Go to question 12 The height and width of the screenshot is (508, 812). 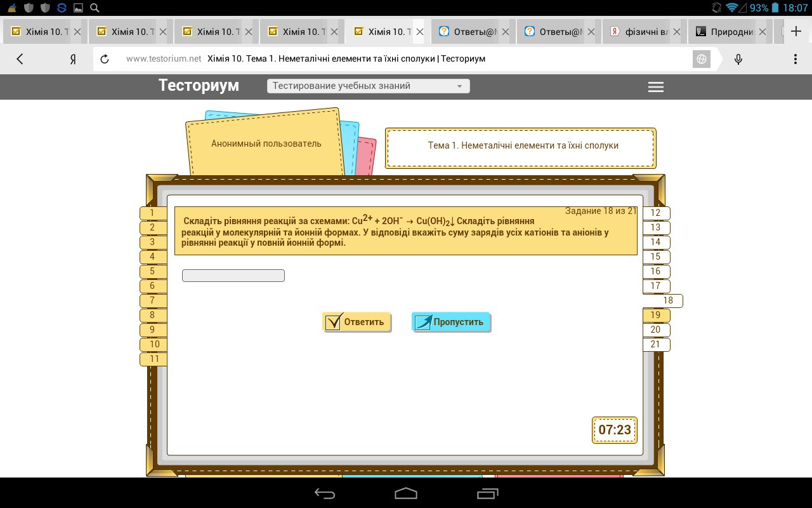click(656, 213)
